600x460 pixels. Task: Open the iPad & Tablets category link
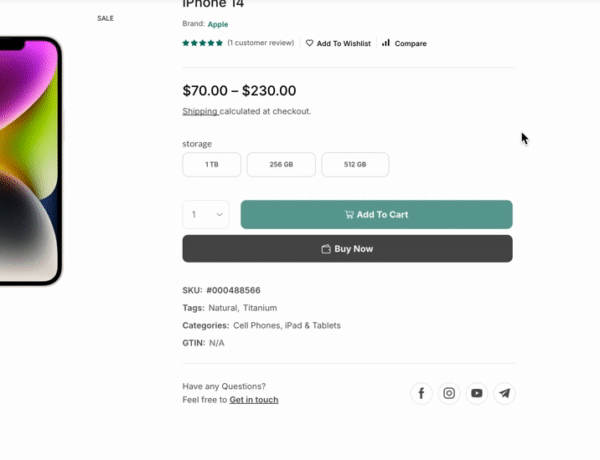tap(313, 325)
